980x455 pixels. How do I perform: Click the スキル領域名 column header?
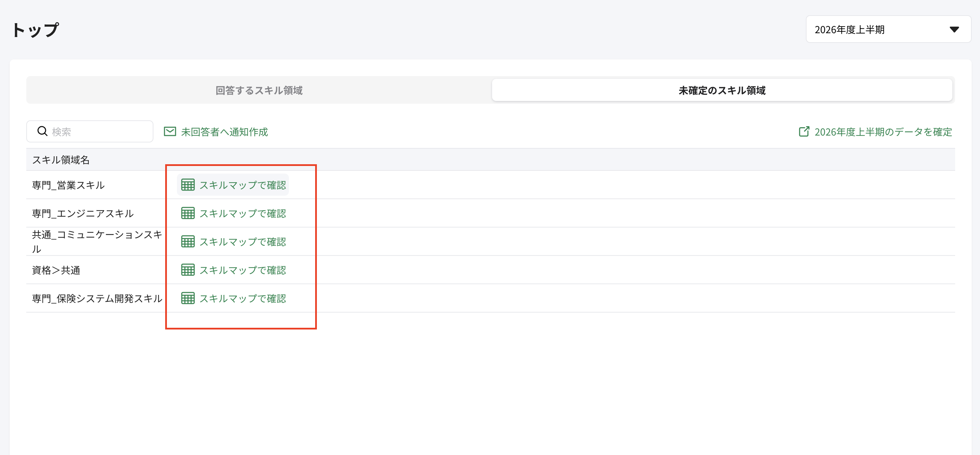[x=61, y=159]
